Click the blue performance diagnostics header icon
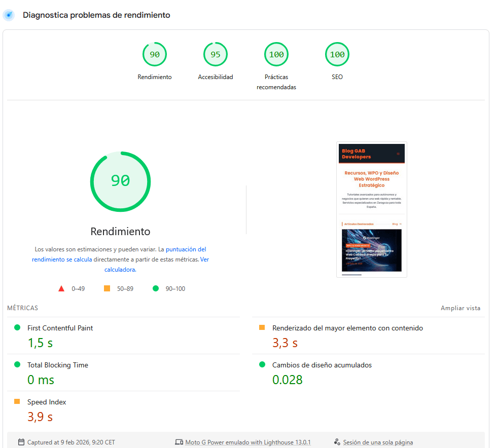This screenshot has width=496, height=448. tap(9, 15)
